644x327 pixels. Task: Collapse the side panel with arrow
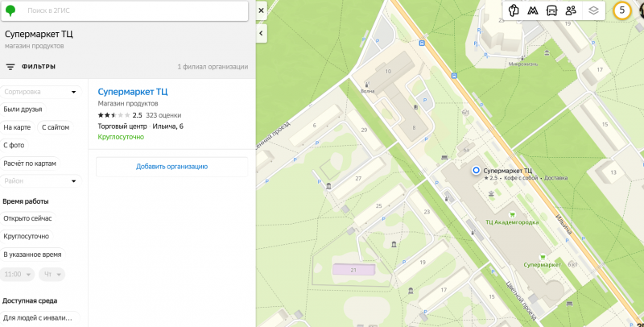click(x=262, y=33)
